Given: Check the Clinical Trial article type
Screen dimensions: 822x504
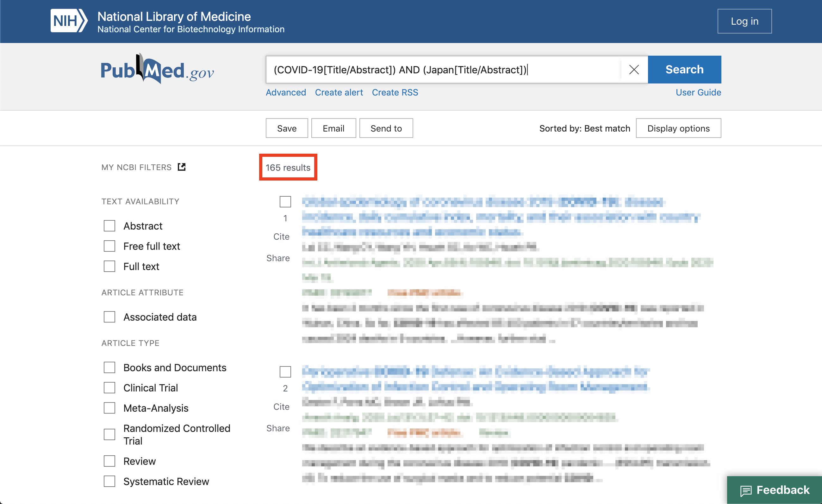Looking at the screenshot, I should click(x=109, y=388).
